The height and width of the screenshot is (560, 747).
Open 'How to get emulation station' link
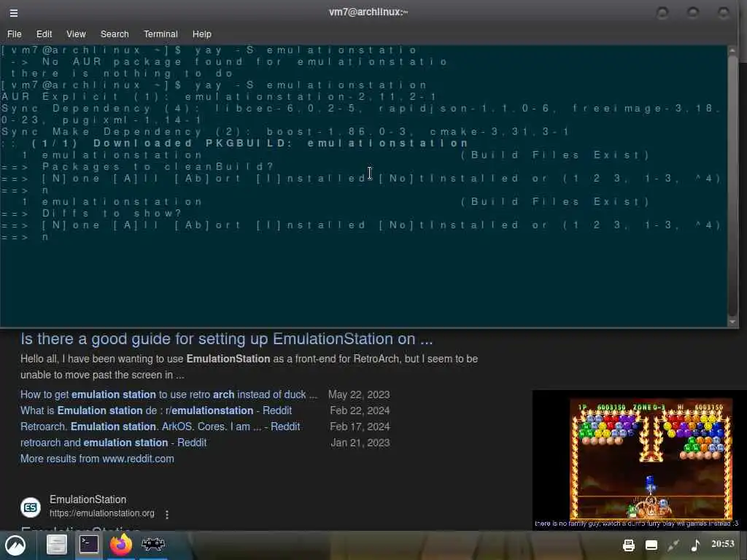(169, 394)
